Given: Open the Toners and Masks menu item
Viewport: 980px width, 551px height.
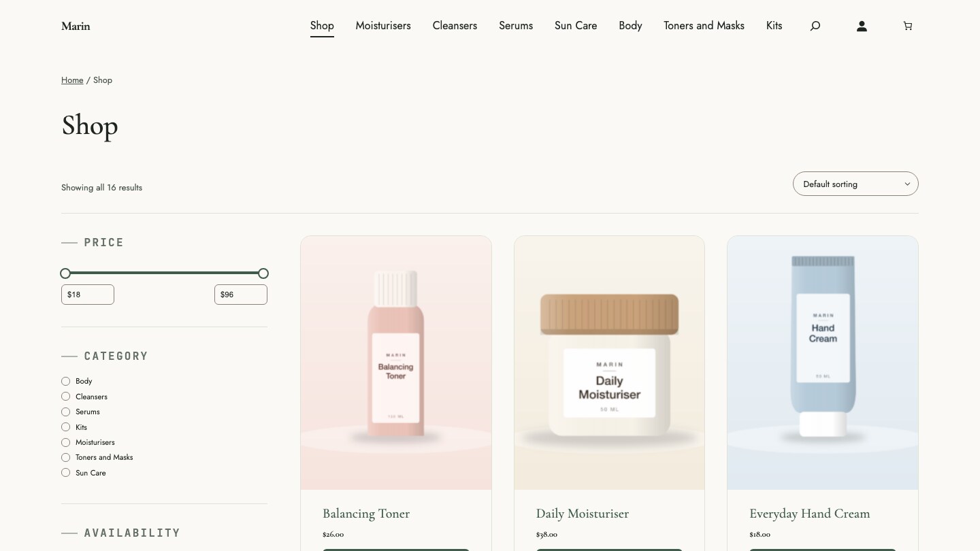Looking at the screenshot, I should 704,26.
